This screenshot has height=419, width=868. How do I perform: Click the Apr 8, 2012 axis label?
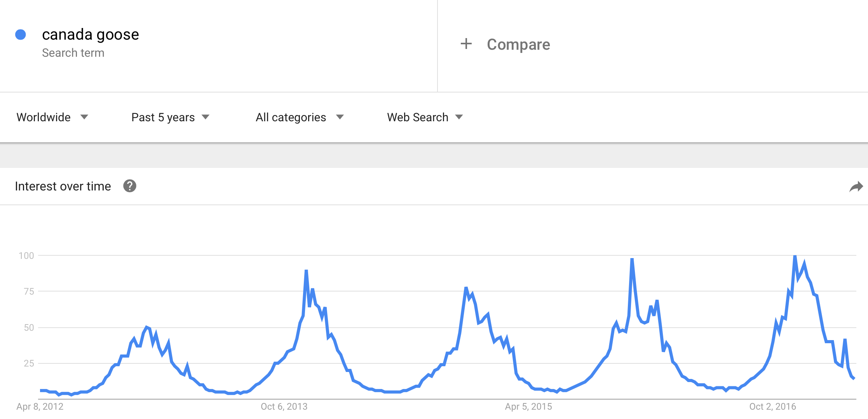point(40,407)
